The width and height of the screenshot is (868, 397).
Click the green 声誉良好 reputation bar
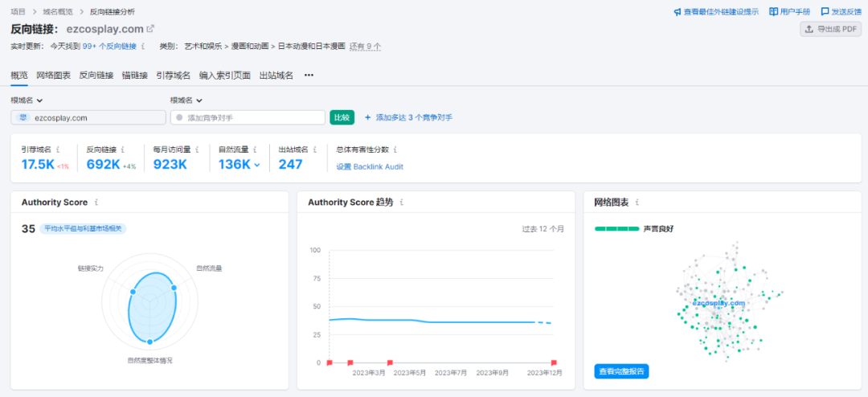tap(616, 229)
